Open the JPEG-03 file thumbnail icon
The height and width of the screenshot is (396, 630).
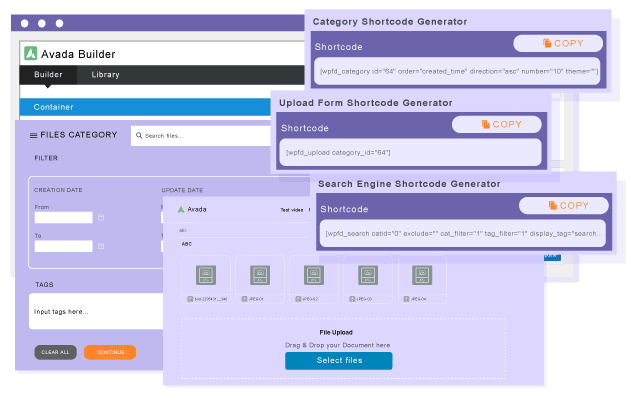368,275
